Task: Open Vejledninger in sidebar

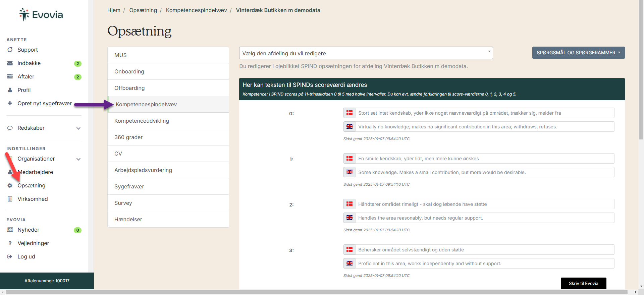Action: tap(33, 243)
